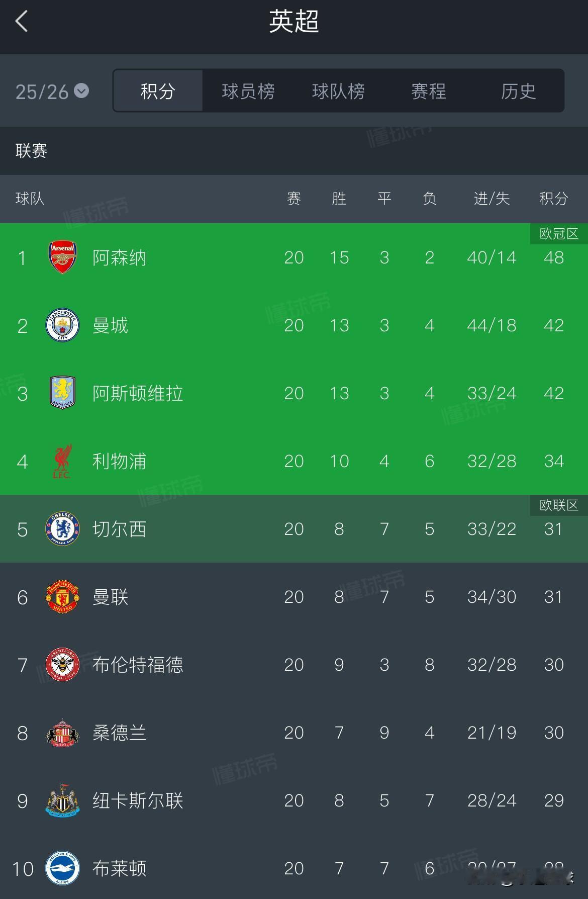
Task: Select the 历史 tab
Action: 518,91
